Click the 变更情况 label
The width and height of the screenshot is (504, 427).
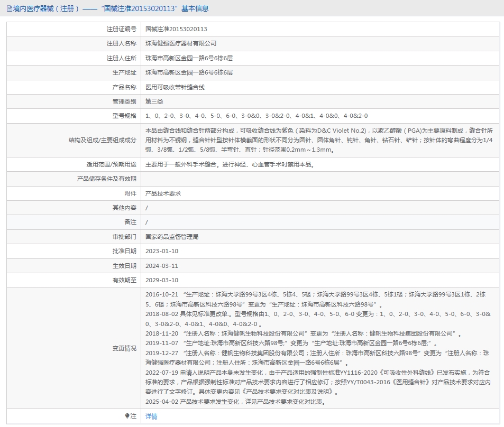tap(124, 348)
